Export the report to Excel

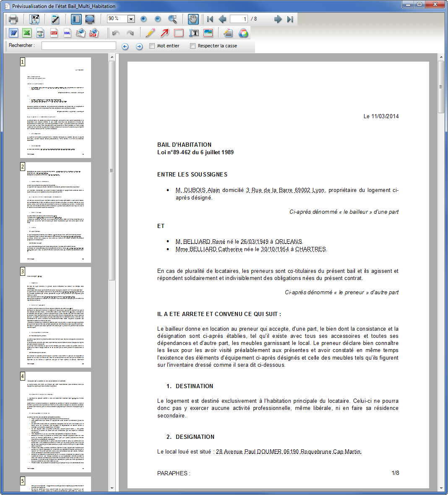(27, 33)
